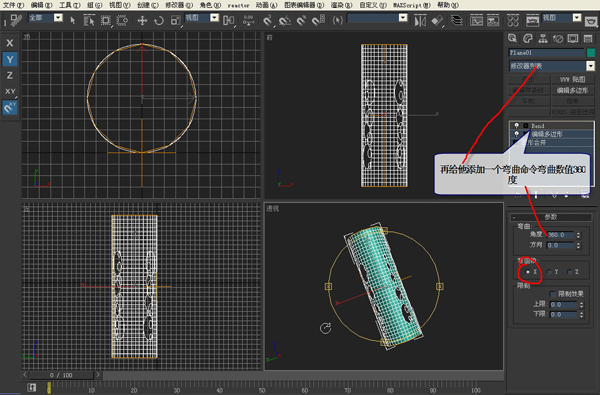Select bend axis Y radio button

(549, 272)
